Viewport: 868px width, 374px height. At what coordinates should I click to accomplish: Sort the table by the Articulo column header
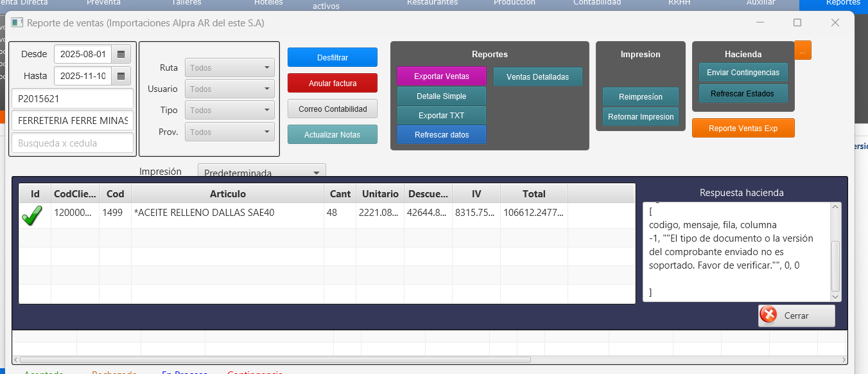227,194
